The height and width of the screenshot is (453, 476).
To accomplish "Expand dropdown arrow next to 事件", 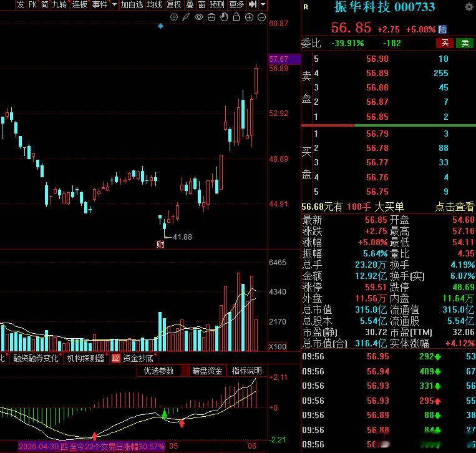I will 114,4.
